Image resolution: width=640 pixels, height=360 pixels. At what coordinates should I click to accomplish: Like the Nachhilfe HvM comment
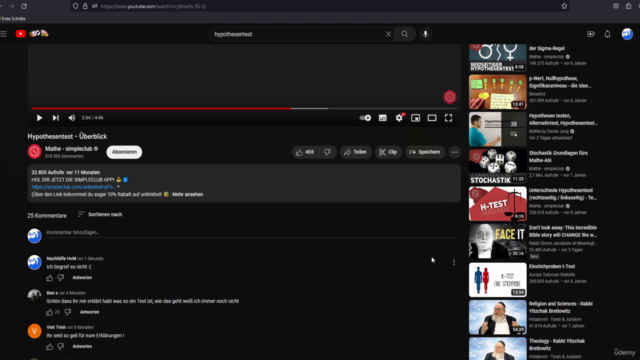[49, 278]
